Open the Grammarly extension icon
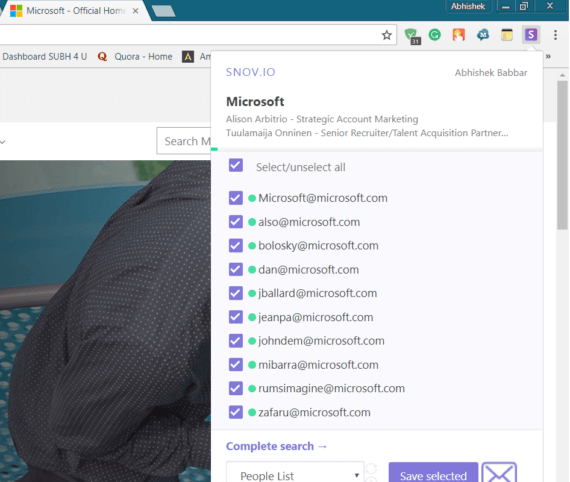570x482 pixels. click(435, 35)
